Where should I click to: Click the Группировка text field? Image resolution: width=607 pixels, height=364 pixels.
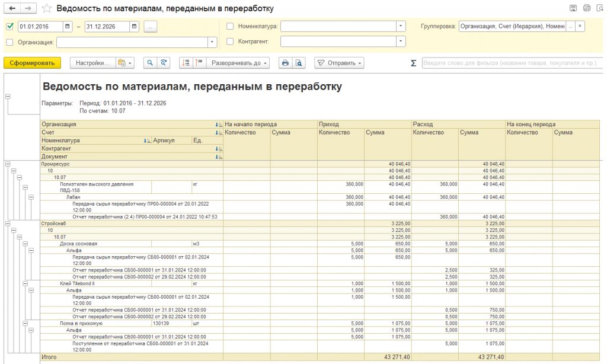point(512,26)
